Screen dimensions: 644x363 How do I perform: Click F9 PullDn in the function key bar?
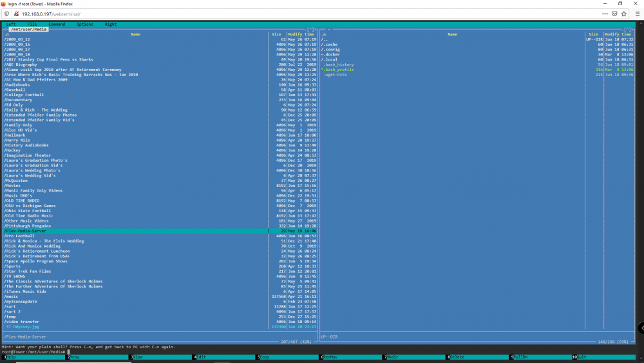point(520,357)
